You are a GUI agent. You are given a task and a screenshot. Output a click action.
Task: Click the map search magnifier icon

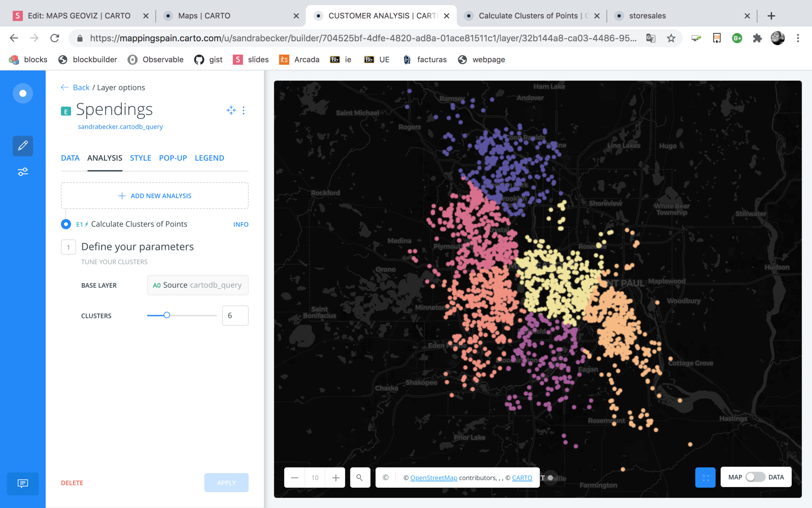360,478
